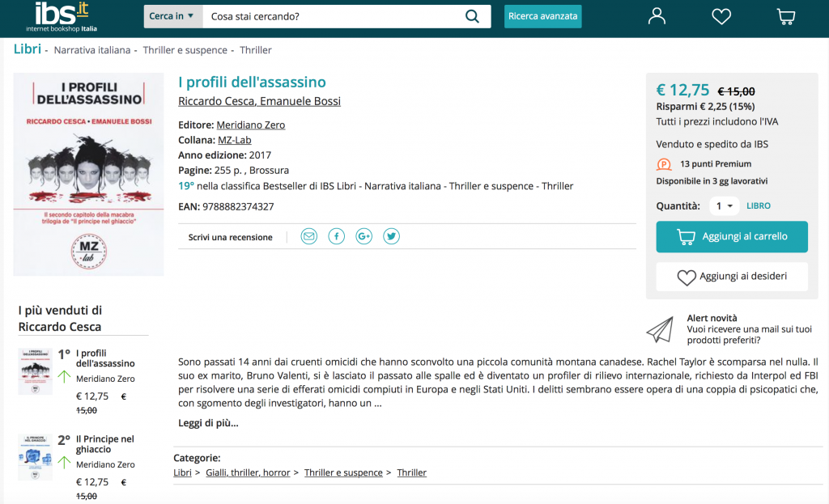Select 'Thriller e suspence' in the breadcrumb

185,50
